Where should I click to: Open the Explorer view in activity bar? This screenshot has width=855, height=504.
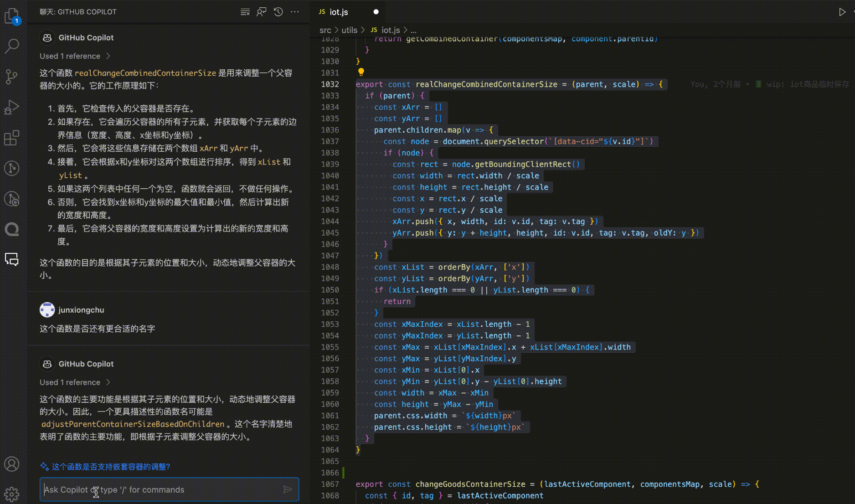click(12, 16)
